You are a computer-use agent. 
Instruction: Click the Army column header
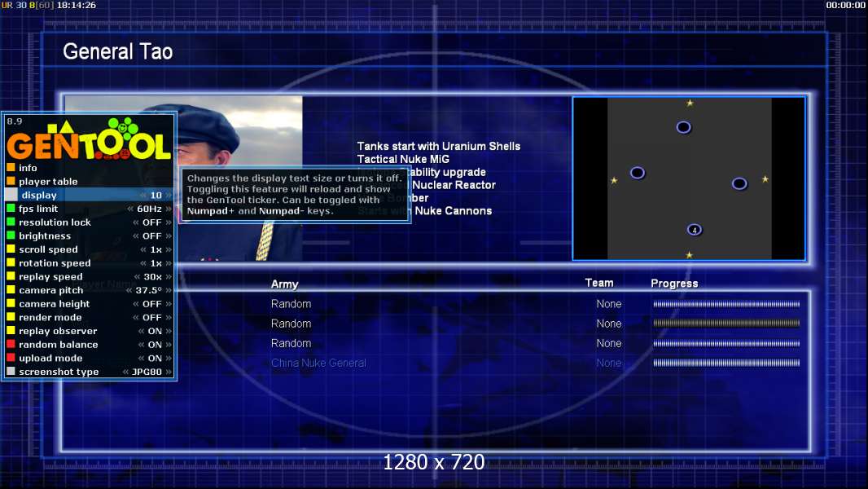284,284
